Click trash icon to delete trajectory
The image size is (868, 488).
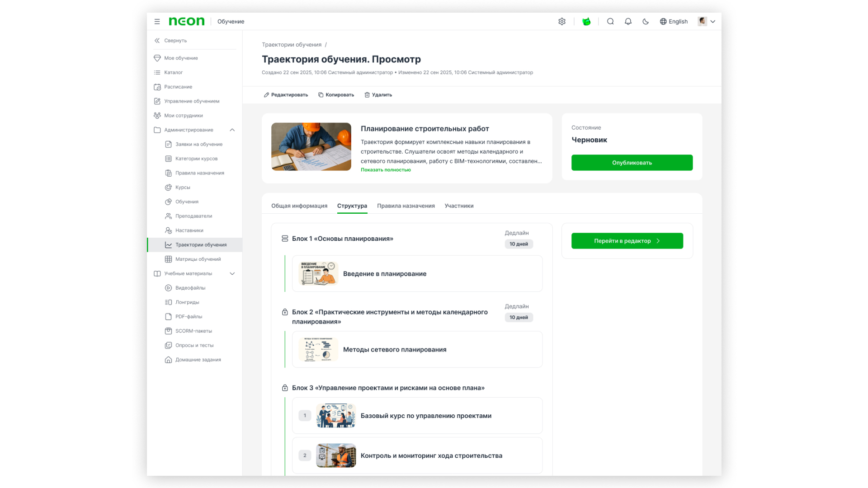[x=367, y=95]
